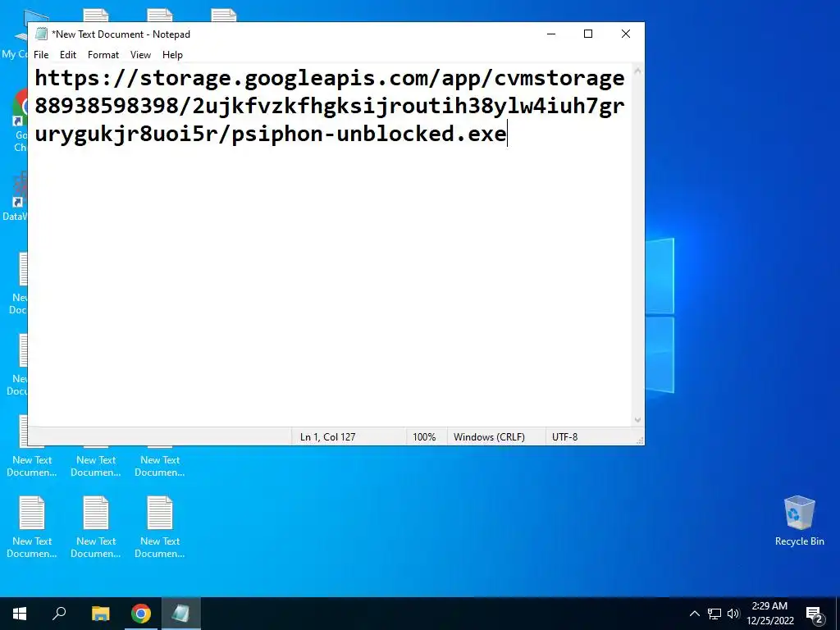Open the Windows Start menu
Viewport: 840px width, 630px height.
(20, 614)
